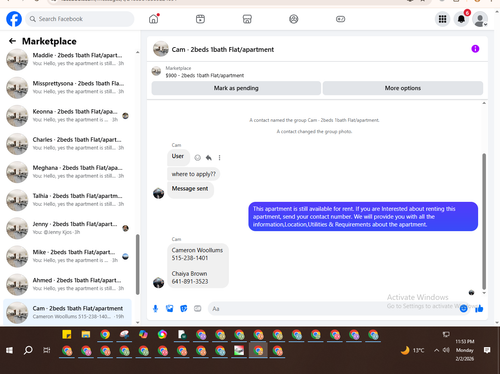Open the Windows notification center icon
Viewport: 500px width, 374px height.
click(x=487, y=350)
